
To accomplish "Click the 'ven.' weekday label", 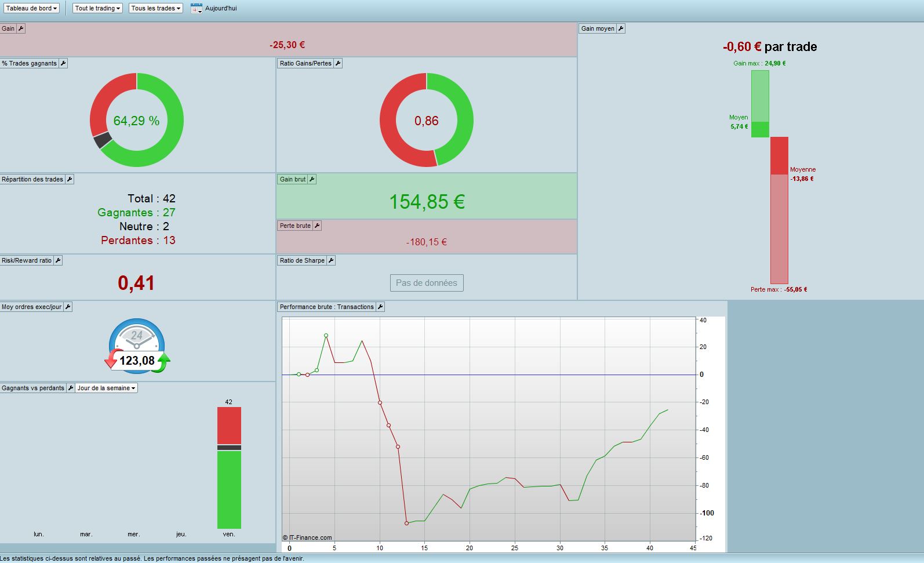I will (229, 534).
